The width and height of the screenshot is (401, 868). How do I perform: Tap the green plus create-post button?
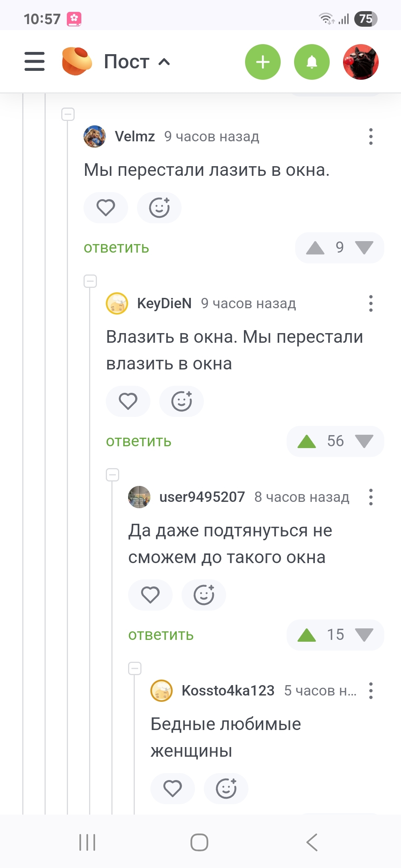point(263,62)
